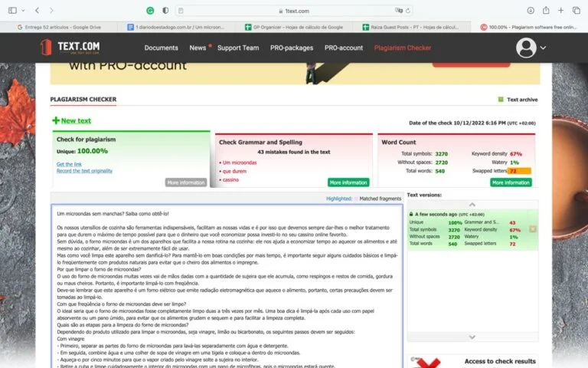Screen dimensions: 588x368
Task: Open a new tab with plus icon
Action: 560,11
